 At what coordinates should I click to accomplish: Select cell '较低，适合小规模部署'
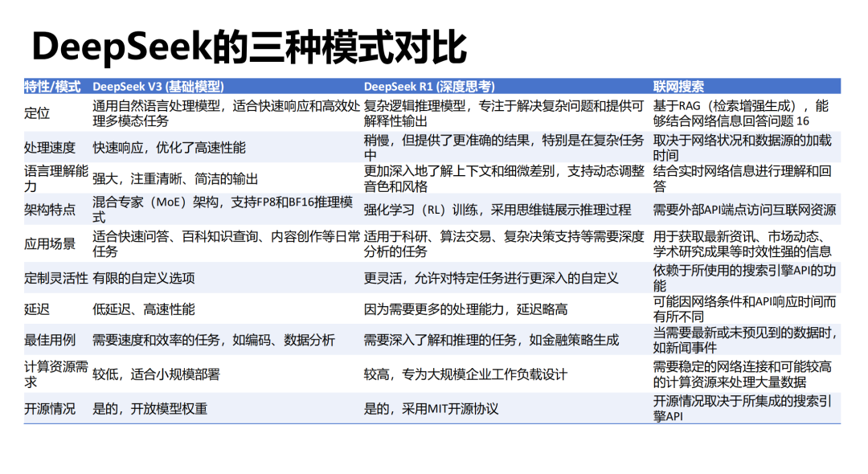tap(156, 374)
